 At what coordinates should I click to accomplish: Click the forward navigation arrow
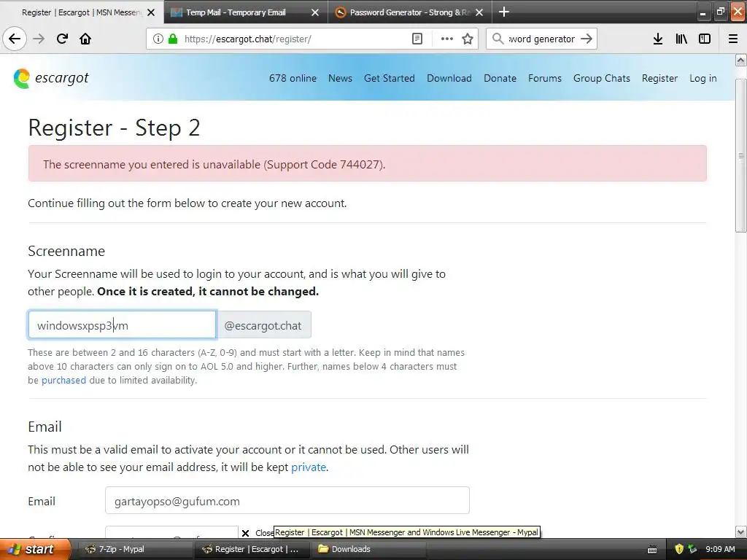coord(39,39)
